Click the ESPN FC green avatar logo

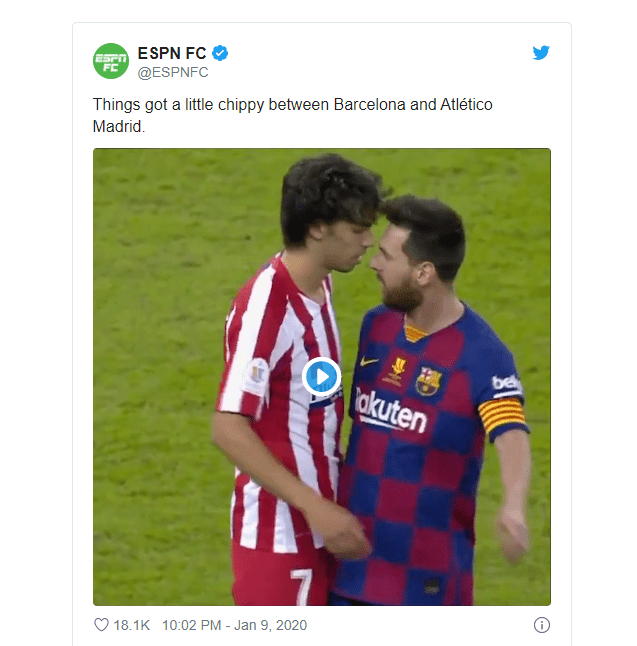tap(111, 61)
